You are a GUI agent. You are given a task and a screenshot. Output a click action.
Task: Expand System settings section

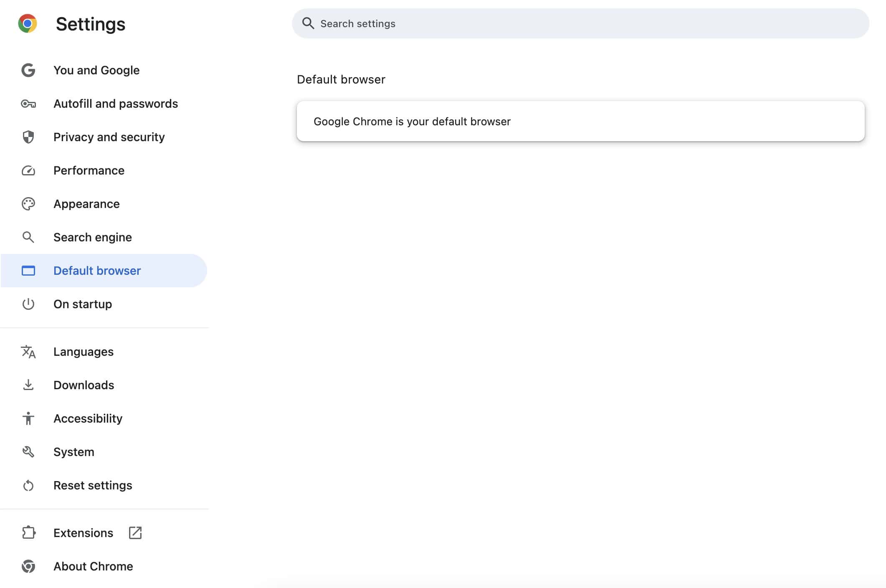(73, 451)
